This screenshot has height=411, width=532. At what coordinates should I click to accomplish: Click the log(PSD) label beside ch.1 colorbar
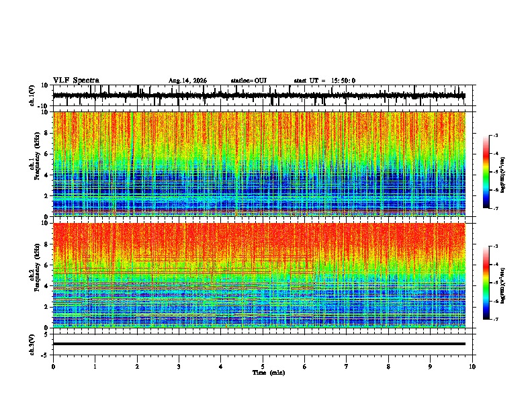[502, 175]
